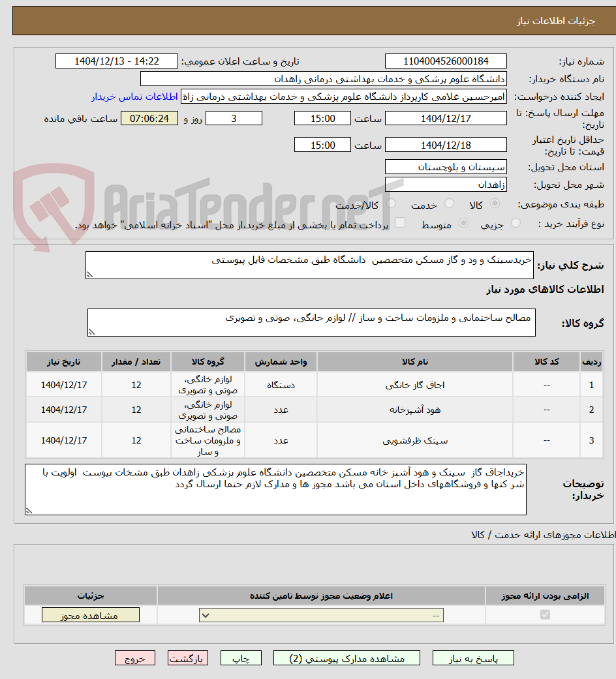Click the 'واحد شمارش' column header
The width and height of the screenshot is (616, 679).
[x=281, y=362]
